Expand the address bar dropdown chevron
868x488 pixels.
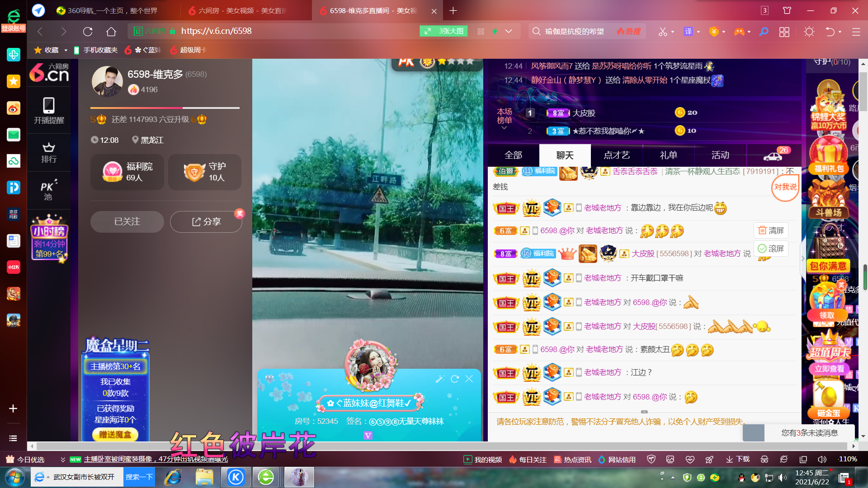509,31
